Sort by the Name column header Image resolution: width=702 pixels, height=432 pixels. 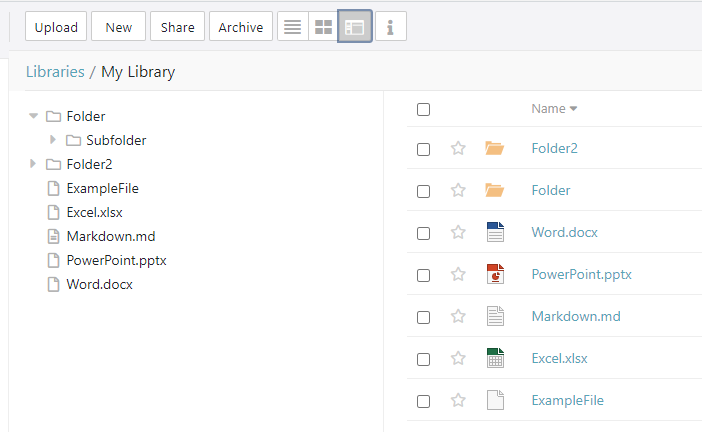click(548, 109)
